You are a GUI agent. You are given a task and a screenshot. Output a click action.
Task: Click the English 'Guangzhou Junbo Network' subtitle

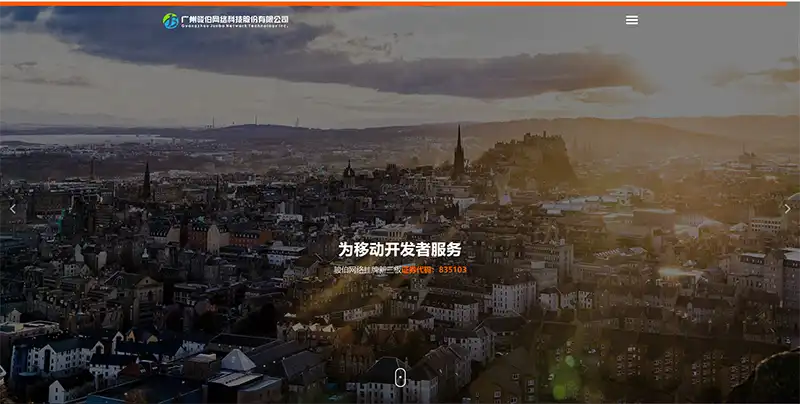click(x=234, y=26)
